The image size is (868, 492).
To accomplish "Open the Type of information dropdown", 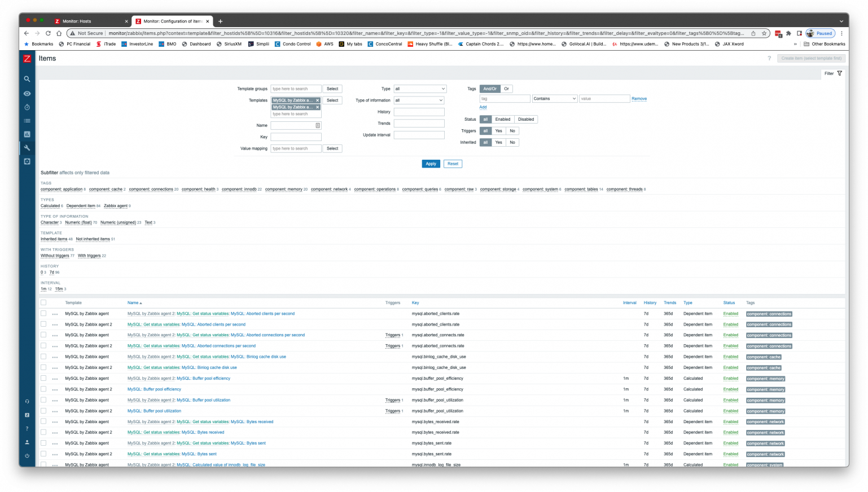I will (419, 100).
